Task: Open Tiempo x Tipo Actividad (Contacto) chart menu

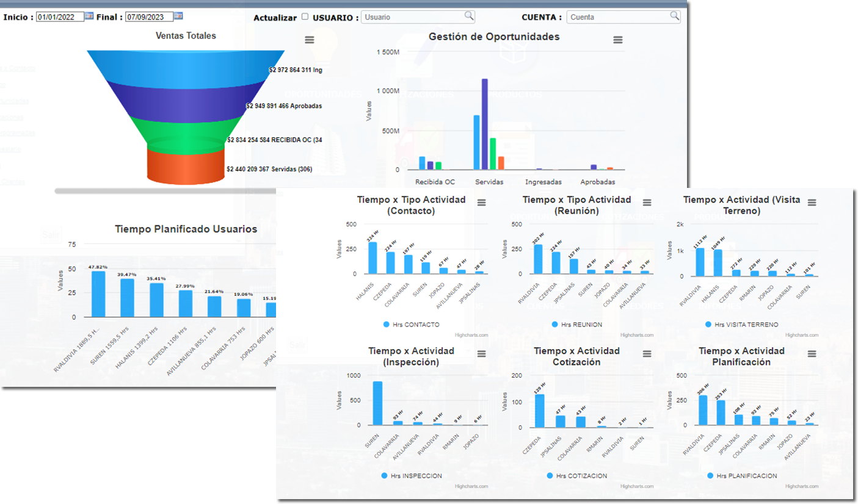Action: pyautogui.click(x=482, y=203)
